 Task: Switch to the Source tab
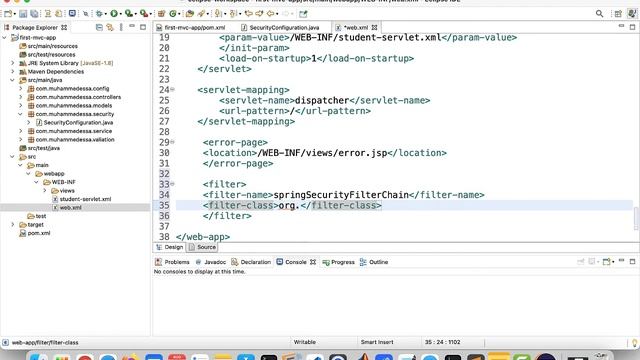pyautogui.click(x=202, y=247)
